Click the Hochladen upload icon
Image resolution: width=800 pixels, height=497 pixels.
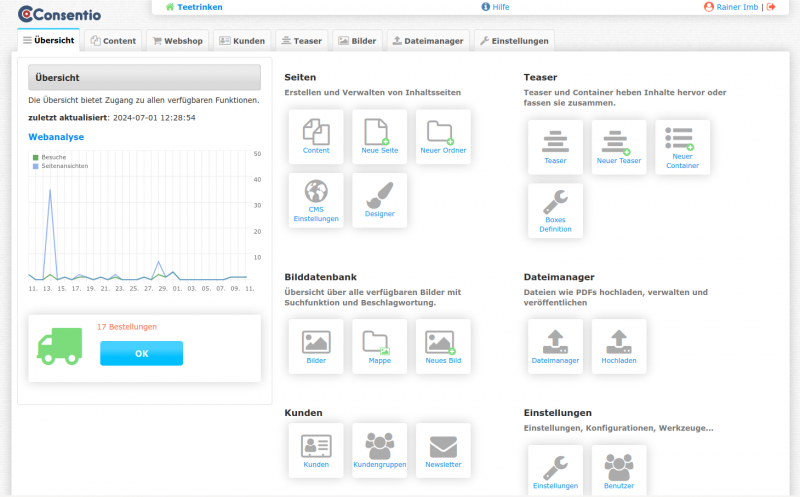[x=618, y=346]
